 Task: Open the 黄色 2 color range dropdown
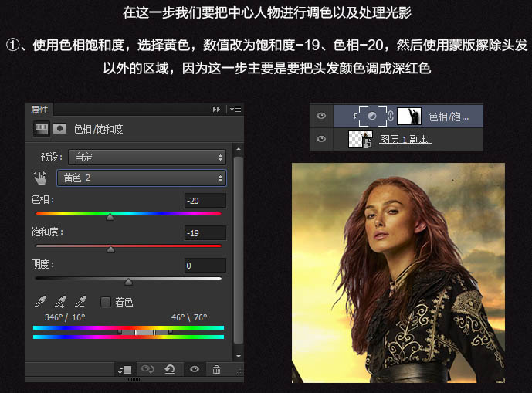(141, 178)
